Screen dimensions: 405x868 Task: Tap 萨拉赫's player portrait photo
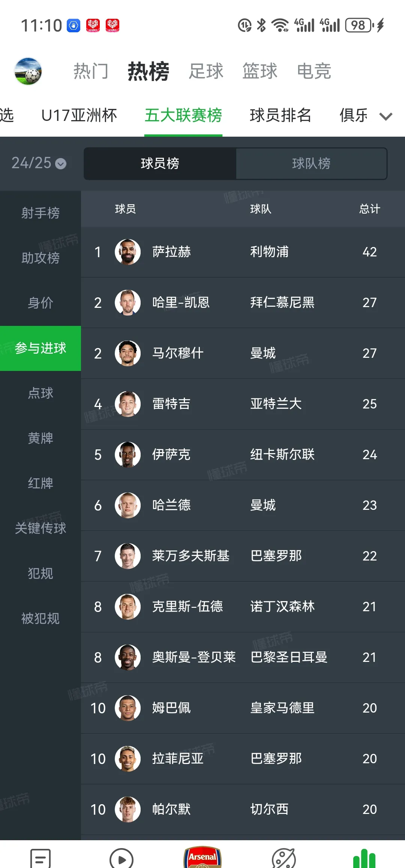click(x=127, y=252)
